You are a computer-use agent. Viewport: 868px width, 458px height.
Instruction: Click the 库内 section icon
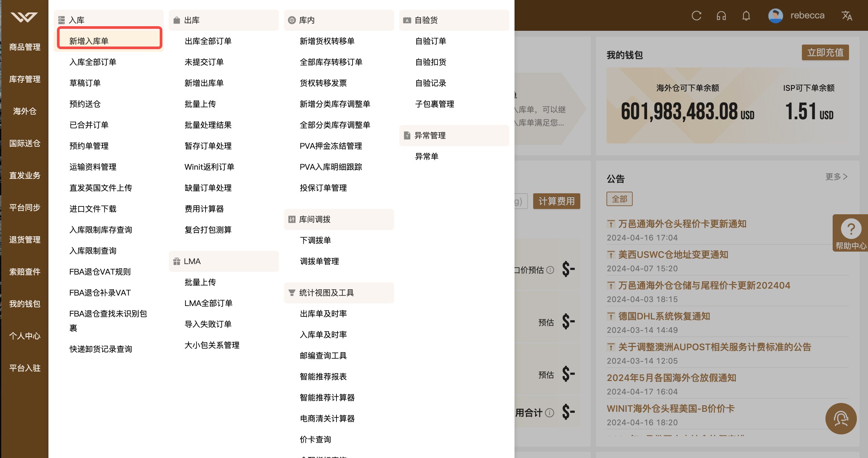click(292, 20)
